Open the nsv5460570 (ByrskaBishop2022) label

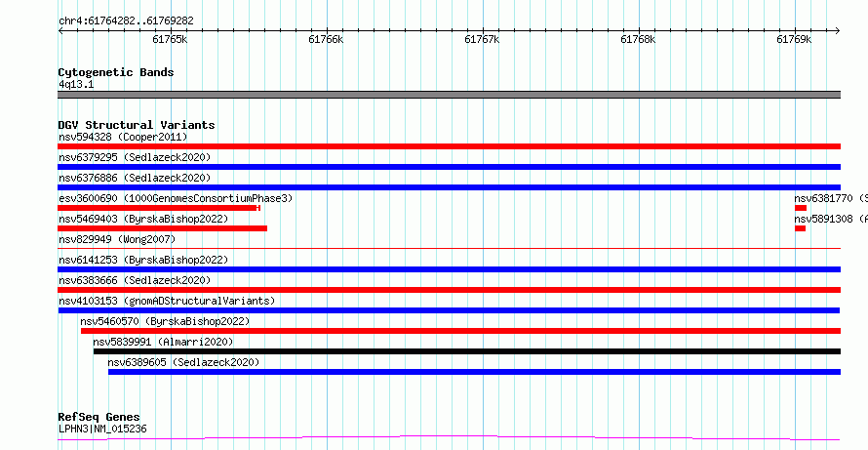pyautogui.click(x=165, y=321)
